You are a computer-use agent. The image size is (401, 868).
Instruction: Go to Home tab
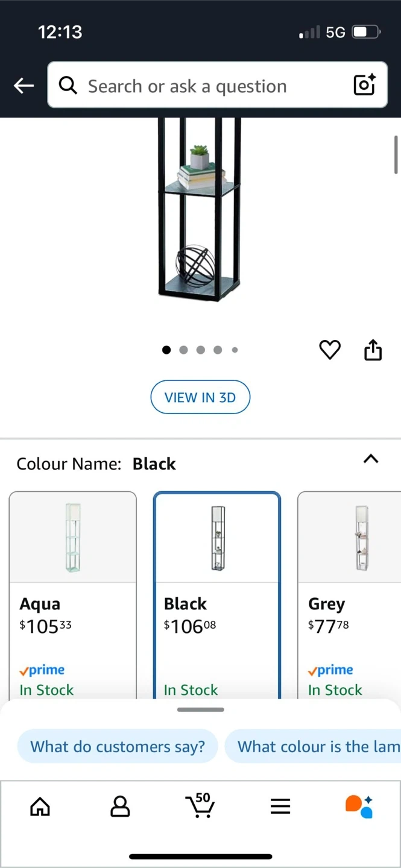click(40, 806)
